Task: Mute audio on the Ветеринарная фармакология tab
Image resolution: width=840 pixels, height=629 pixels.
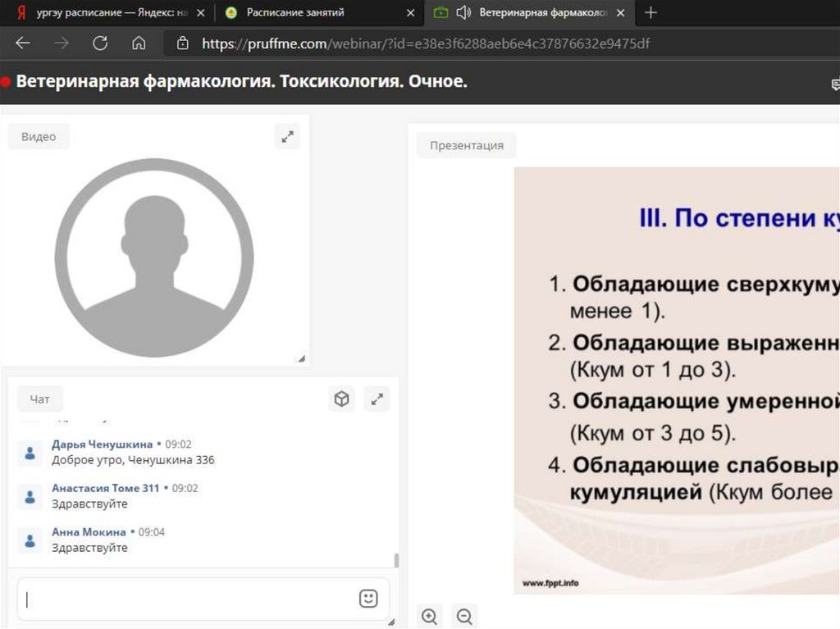Action: tap(463, 12)
